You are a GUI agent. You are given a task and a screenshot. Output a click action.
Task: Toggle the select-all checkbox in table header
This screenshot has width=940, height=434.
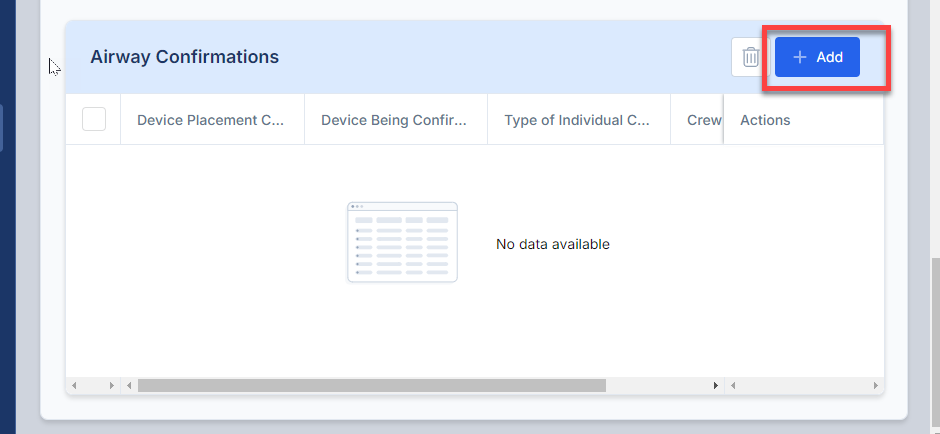tap(94, 119)
